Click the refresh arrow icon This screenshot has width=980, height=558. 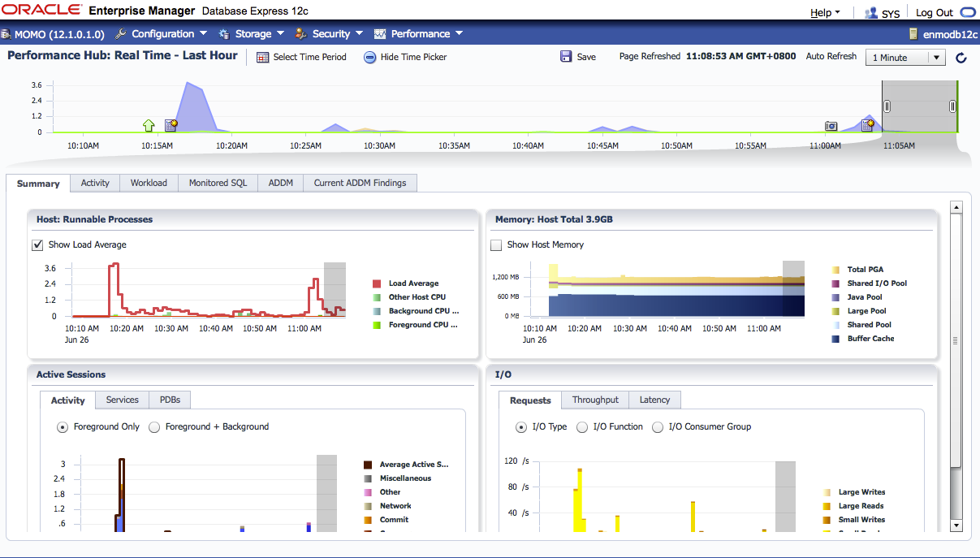coord(961,58)
